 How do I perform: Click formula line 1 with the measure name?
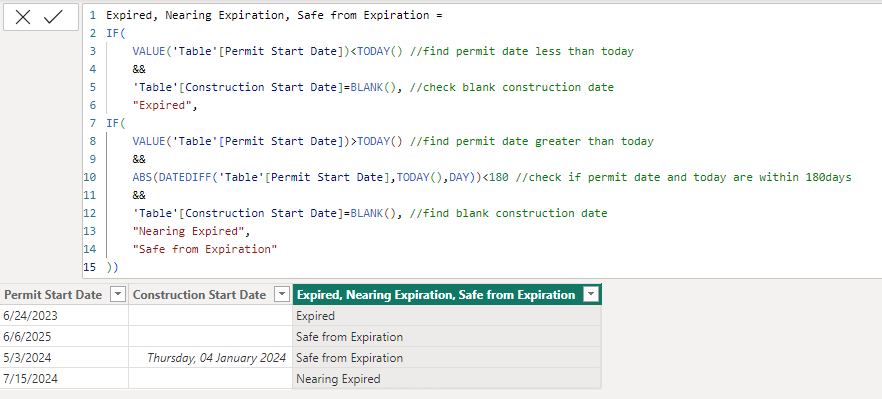pos(274,15)
